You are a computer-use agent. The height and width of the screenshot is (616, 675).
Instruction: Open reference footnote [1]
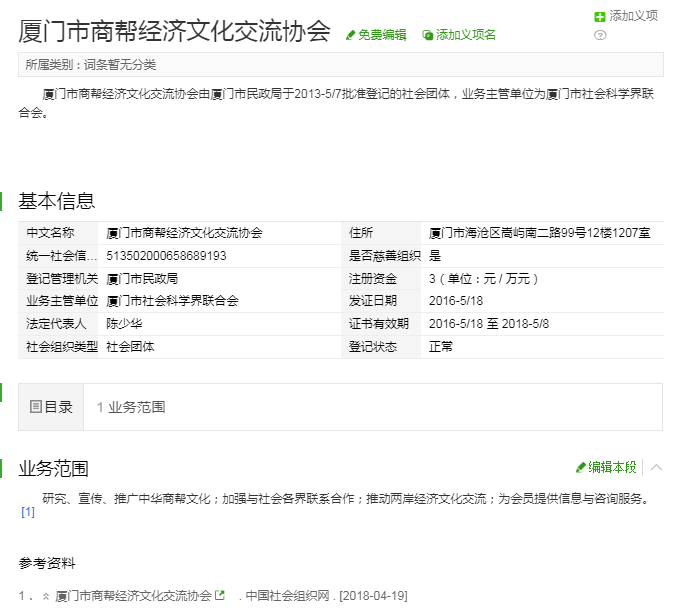pyautogui.click(x=28, y=512)
